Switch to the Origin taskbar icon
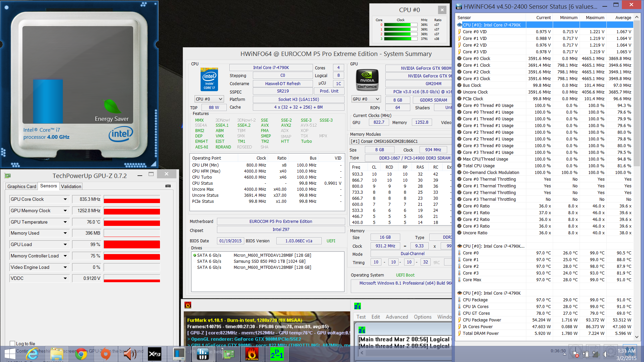The image size is (644, 362). (x=106, y=354)
